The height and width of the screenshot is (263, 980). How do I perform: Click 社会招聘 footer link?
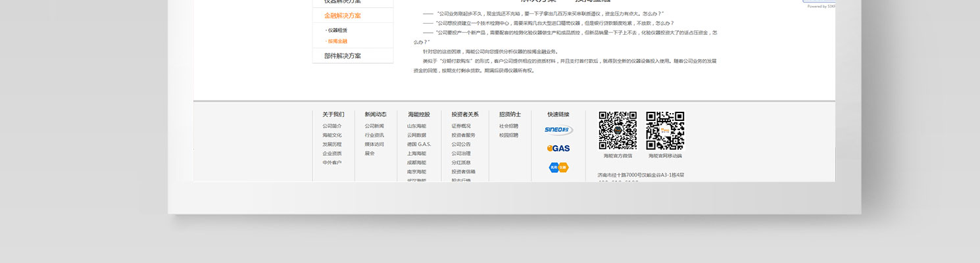[x=508, y=126]
